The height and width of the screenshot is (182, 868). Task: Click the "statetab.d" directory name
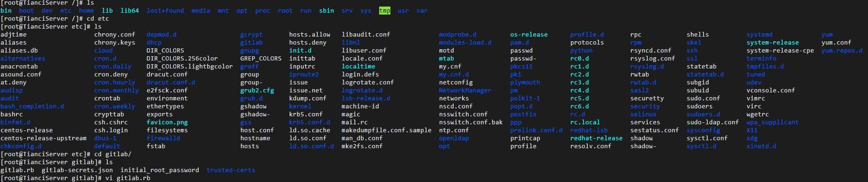(705, 75)
